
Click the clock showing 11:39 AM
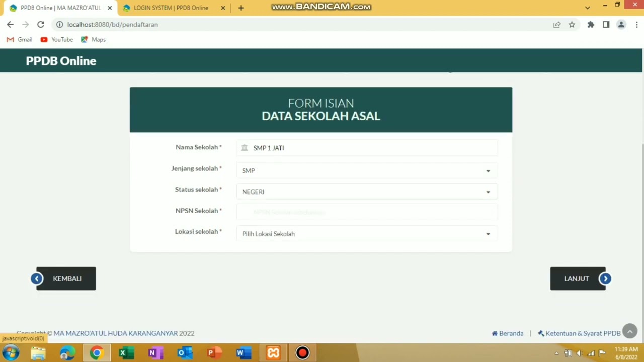click(626, 349)
